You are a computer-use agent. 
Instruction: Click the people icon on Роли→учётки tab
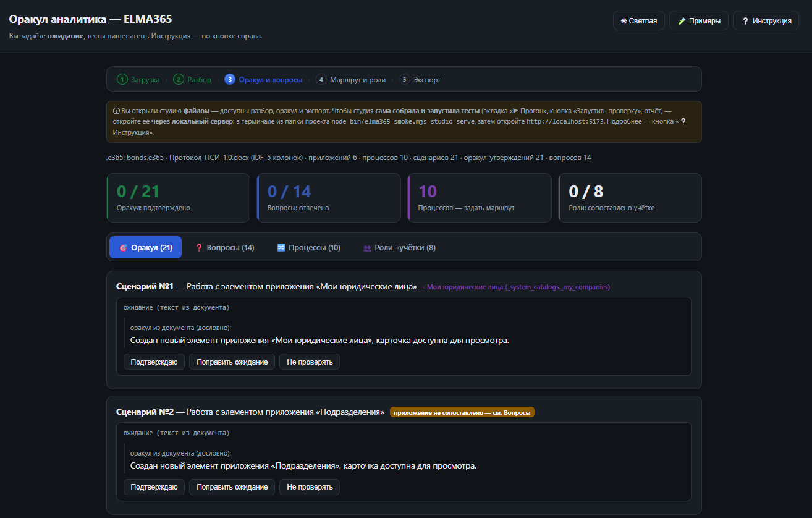click(367, 248)
